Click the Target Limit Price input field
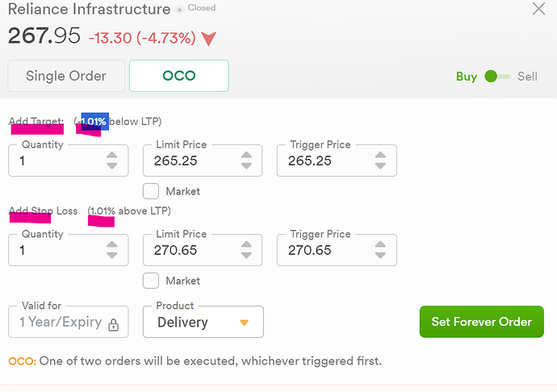Screen dimensions: 557x392 pos(203,161)
